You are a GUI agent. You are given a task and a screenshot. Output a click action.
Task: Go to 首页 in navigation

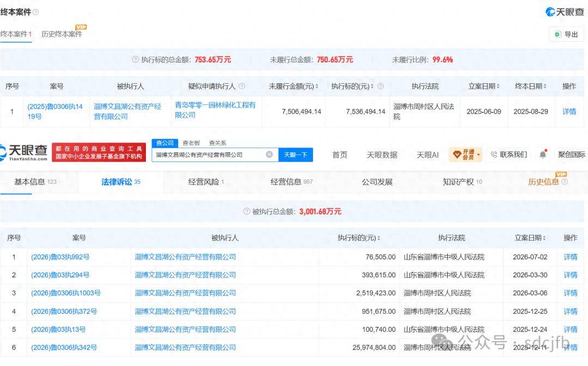coord(340,154)
